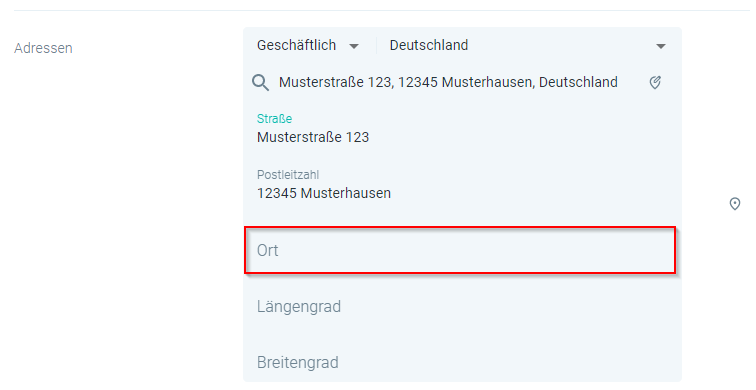Click the Geschäftlich label text
Image resolution: width=756 pixels, height=390 pixels.
point(297,45)
